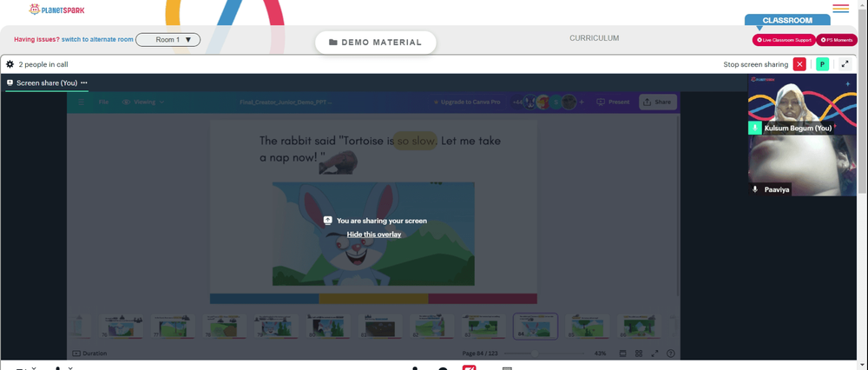Select slide thumbnail 77
The width and height of the screenshot is (868, 370).
point(174,327)
